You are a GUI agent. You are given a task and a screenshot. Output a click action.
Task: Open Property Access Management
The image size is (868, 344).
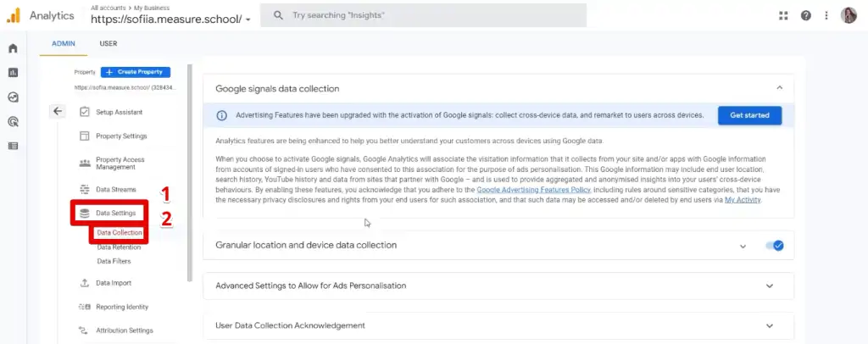(x=120, y=164)
